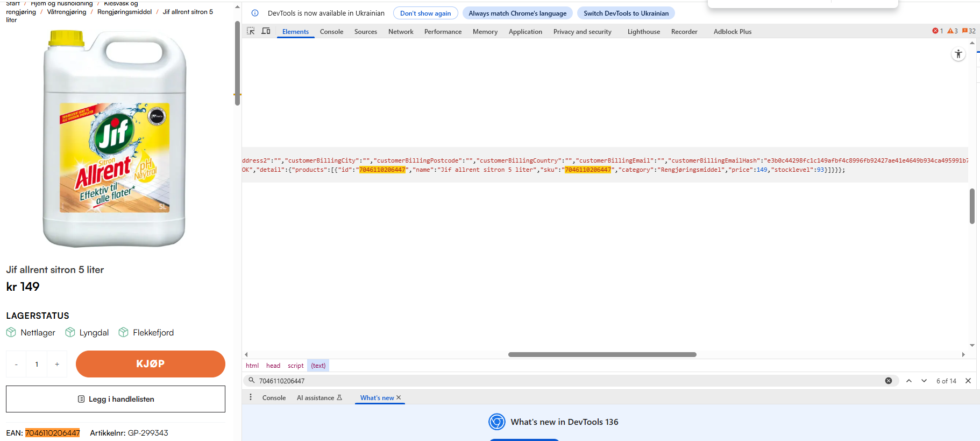
Task: Select the html breadcrumb element
Action: 252,366
